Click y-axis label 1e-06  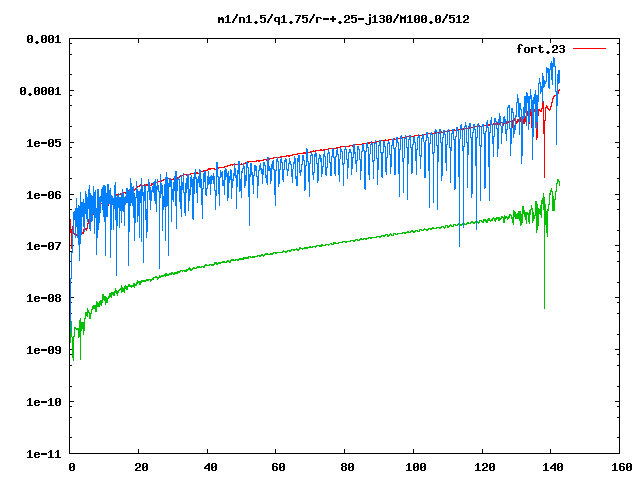point(44,195)
